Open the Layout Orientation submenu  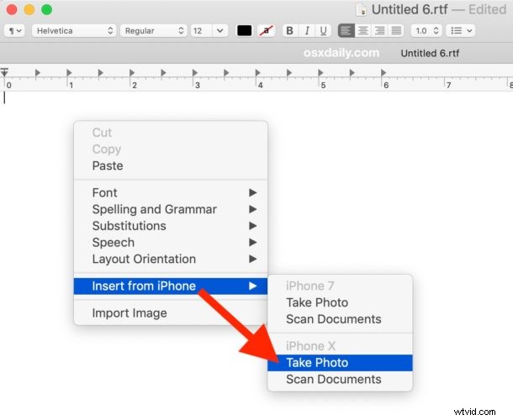point(171,260)
